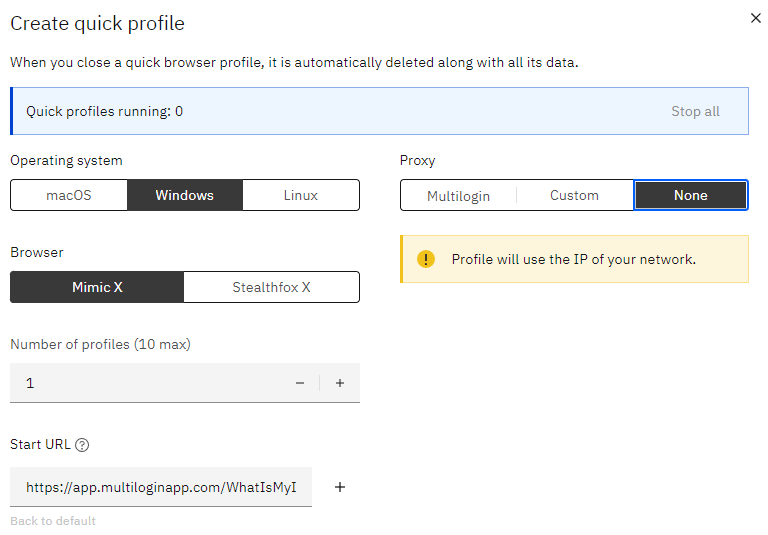
Task: Choose Stealthfox X browser
Action: click(x=271, y=287)
